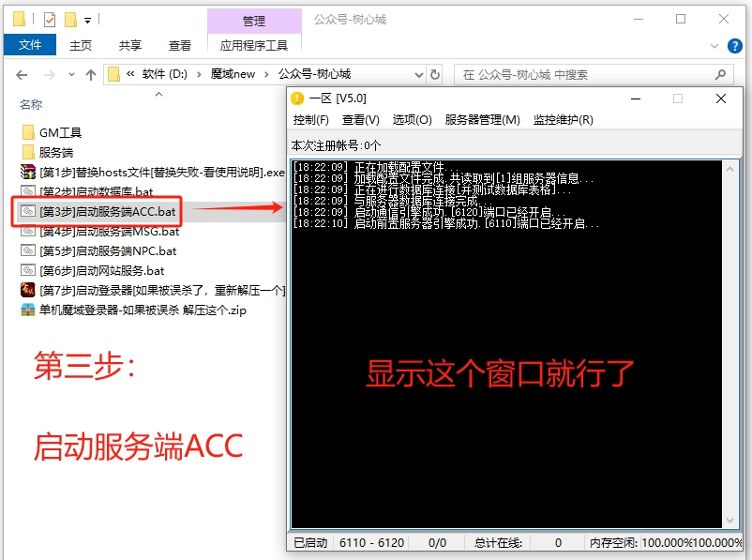Open the 选项(O) menu in 一区 window

(x=412, y=119)
